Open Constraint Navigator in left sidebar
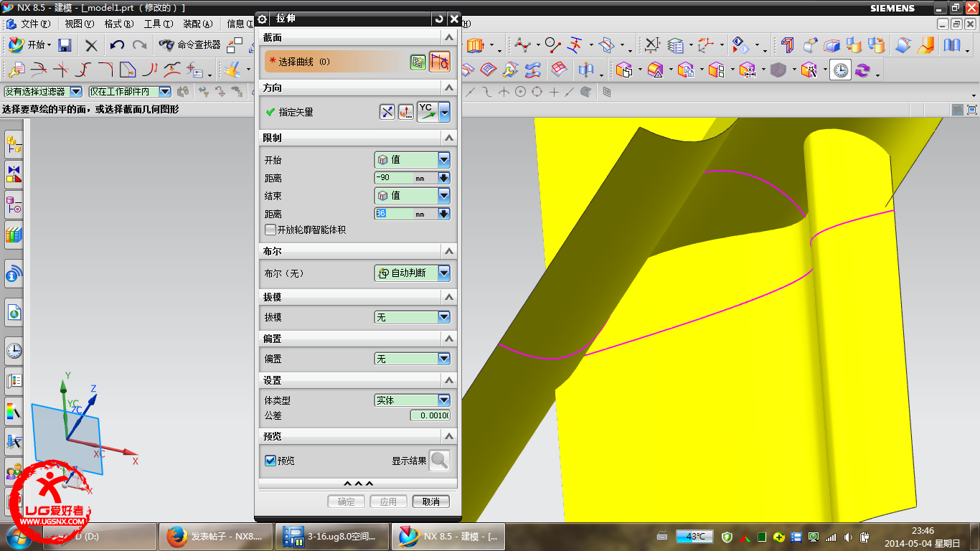980x551 pixels. pos(14,174)
